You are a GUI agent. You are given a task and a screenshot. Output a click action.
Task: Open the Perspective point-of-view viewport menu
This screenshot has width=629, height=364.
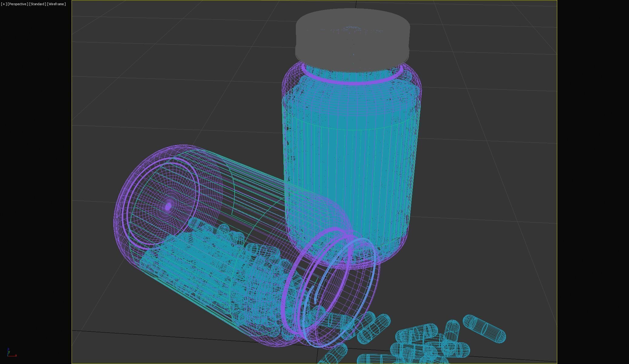[x=18, y=4]
